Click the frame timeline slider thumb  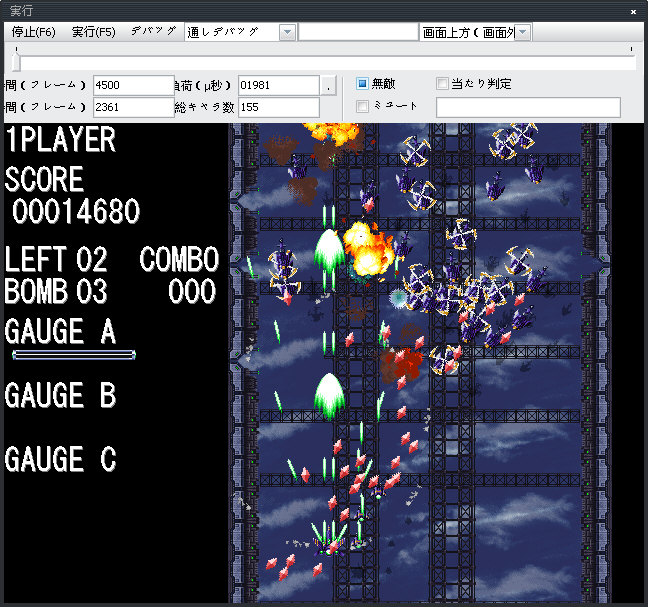16,61
